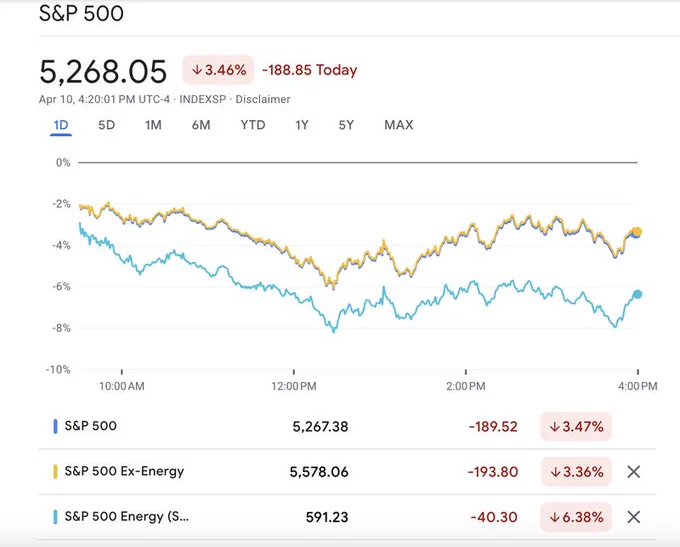The image size is (680, 547).
Task: Switch chart to 1Y range
Action: click(302, 125)
